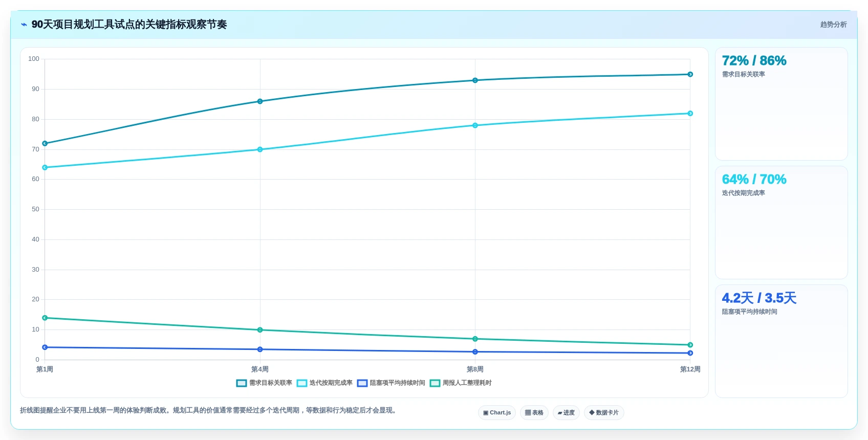Image resolution: width=868 pixels, height=440 pixels.
Task: Click the 数据卡片 tag chip
Action: [604, 413]
